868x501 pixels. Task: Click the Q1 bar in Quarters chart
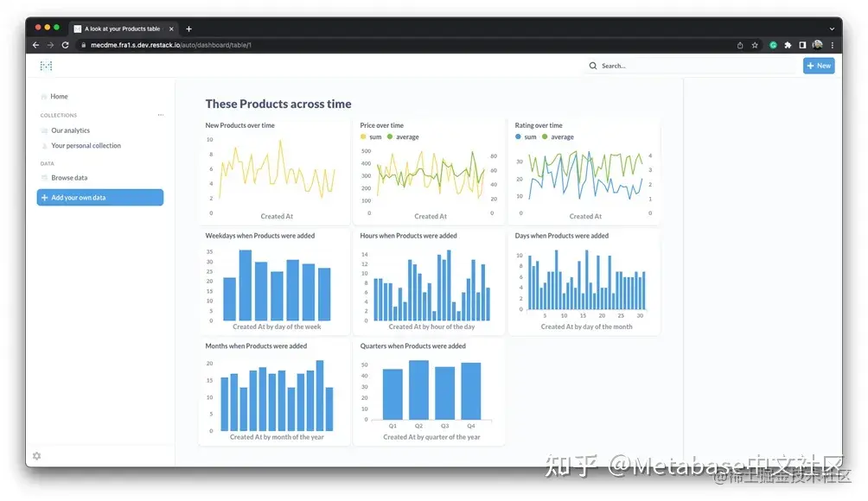click(393, 394)
